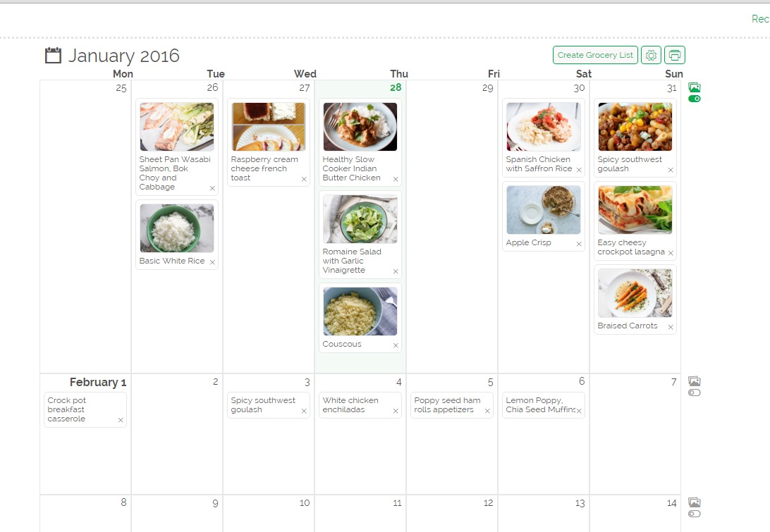Remove White chicken enchiladas from February 4
The width and height of the screenshot is (770, 532).
pos(396,411)
